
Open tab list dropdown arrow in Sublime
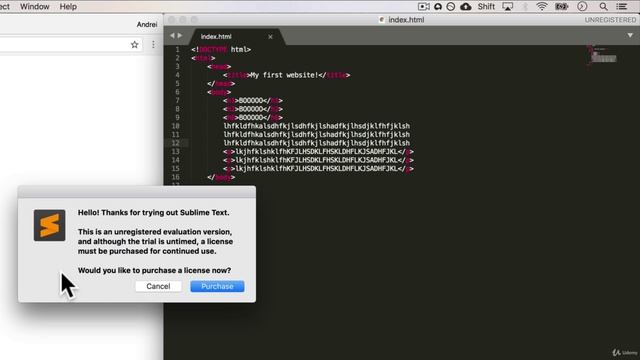tap(630, 36)
